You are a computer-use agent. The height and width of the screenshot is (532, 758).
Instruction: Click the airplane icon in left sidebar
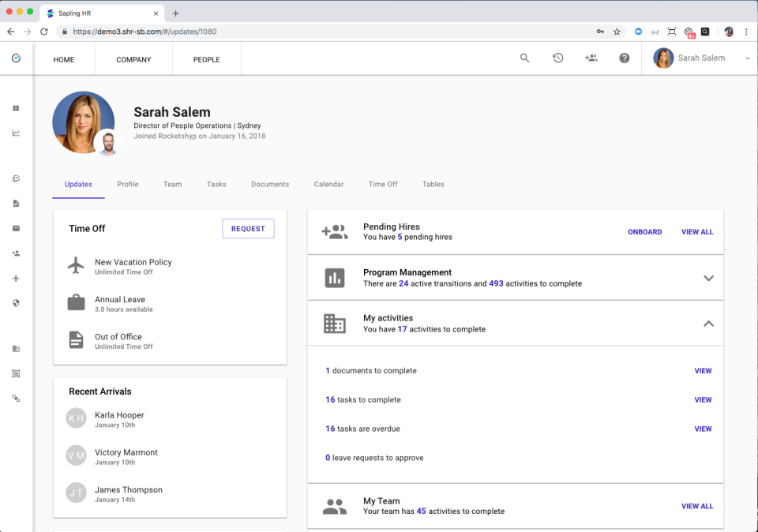click(x=16, y=279)
